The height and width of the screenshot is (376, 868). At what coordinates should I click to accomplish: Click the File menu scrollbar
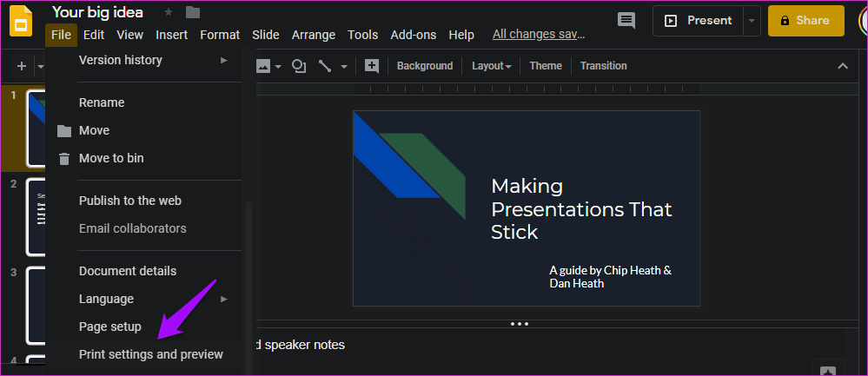249,287
